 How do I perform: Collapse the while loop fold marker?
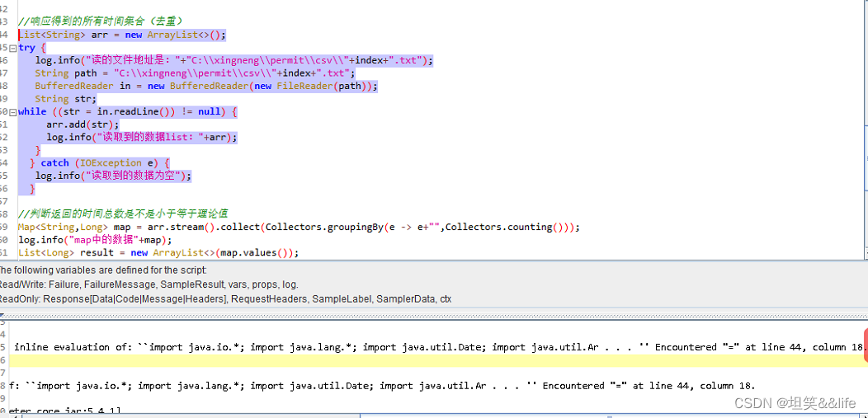[13, 112]
